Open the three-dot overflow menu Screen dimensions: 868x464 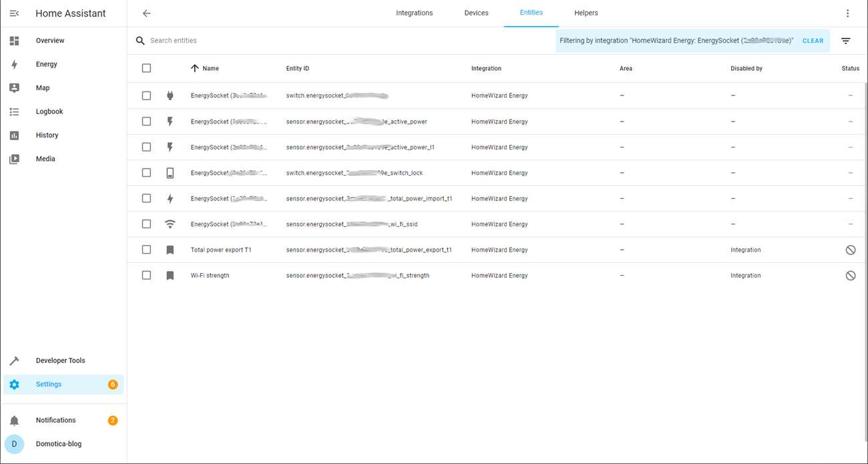(847, 13)
